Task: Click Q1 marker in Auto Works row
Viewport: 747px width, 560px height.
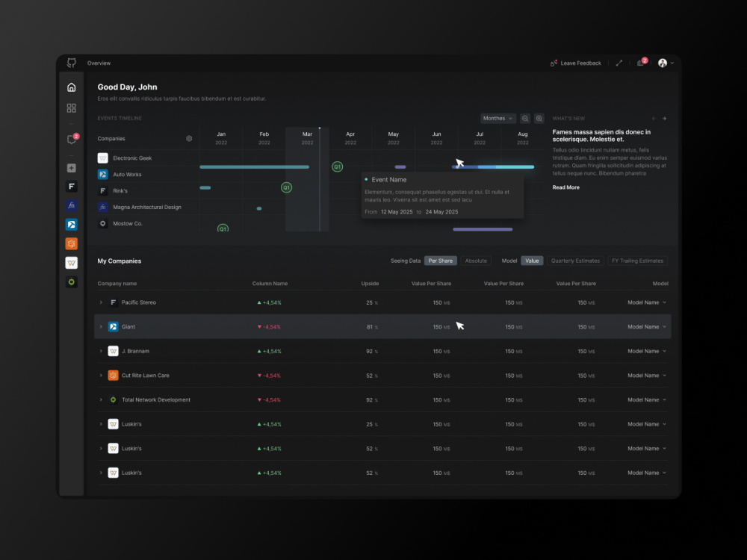Action: 286,187
